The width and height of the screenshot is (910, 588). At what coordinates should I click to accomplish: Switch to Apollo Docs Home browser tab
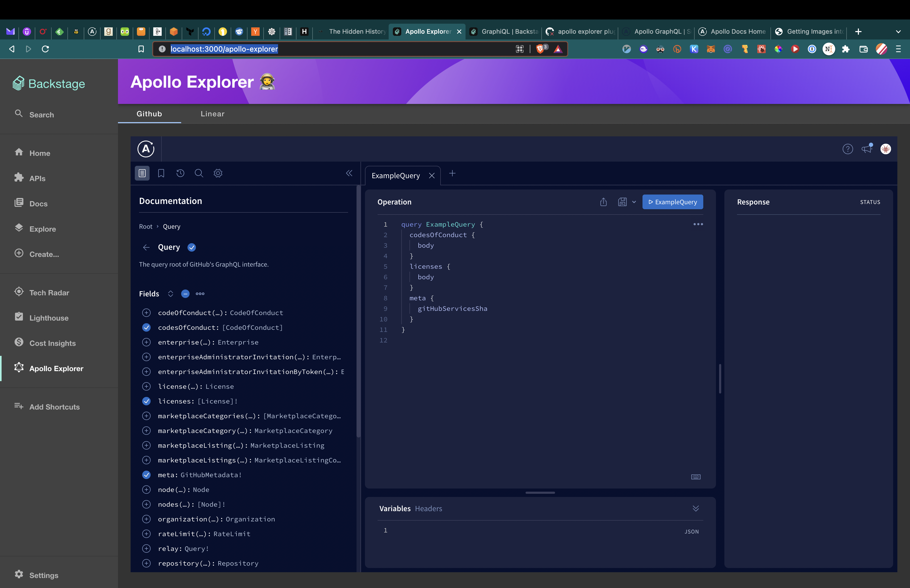point(732,31)
